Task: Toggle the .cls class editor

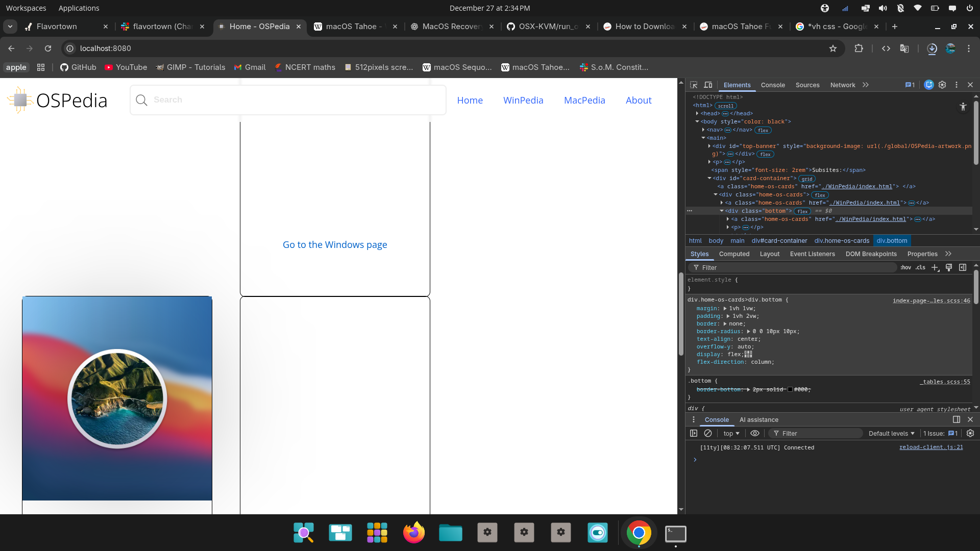Action: pos(920,267)
